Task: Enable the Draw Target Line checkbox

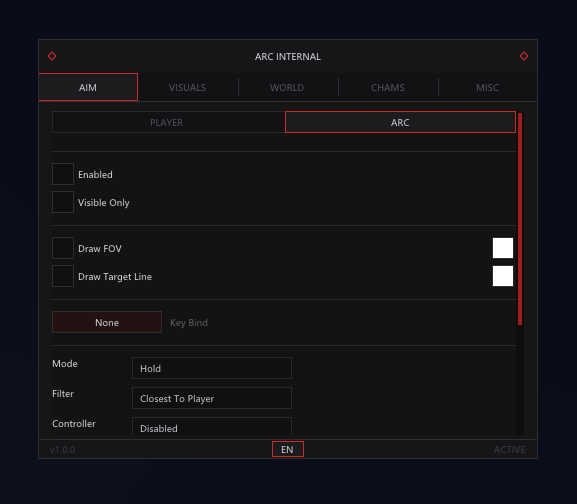Action: pyautogui.click(x=63, y=276)
